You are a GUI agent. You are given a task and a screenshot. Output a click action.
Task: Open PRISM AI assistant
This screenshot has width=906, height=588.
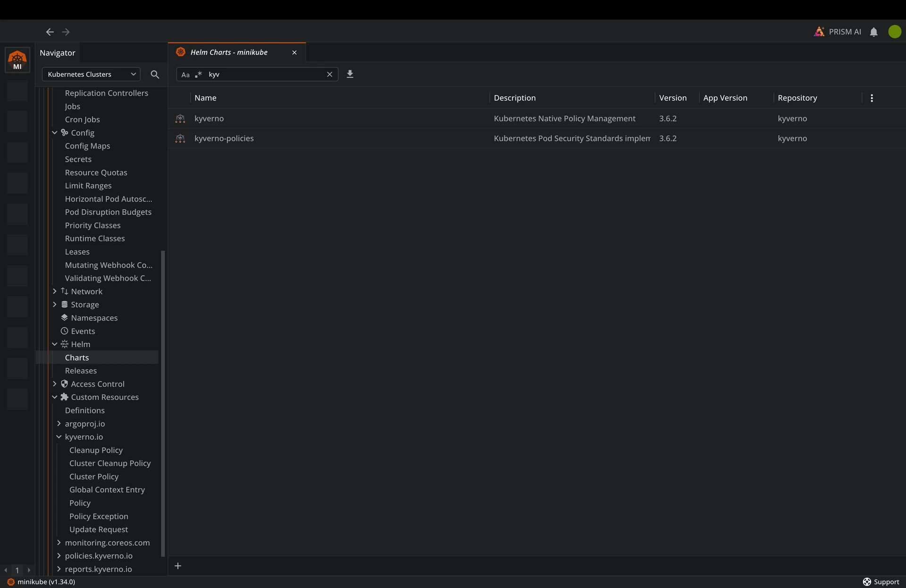(x=838, y=32)
